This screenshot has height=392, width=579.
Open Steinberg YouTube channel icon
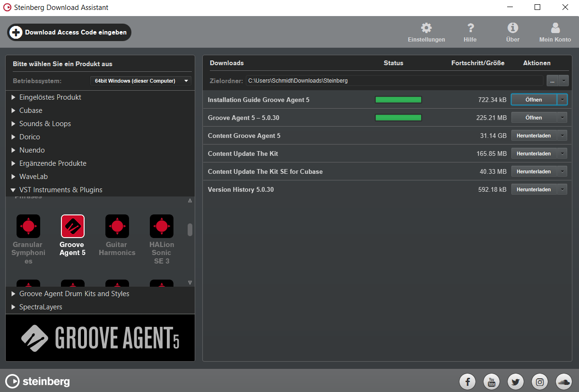[x=492, y=382]
